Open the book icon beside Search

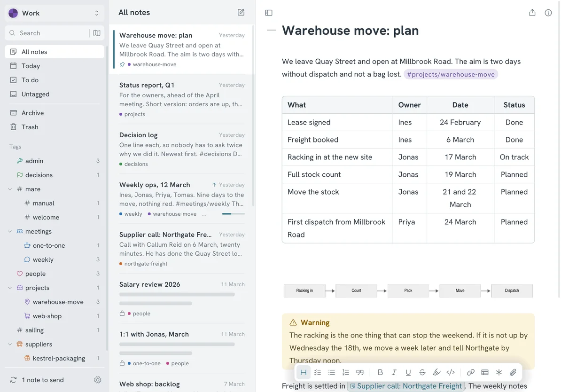tap(97, 33)
